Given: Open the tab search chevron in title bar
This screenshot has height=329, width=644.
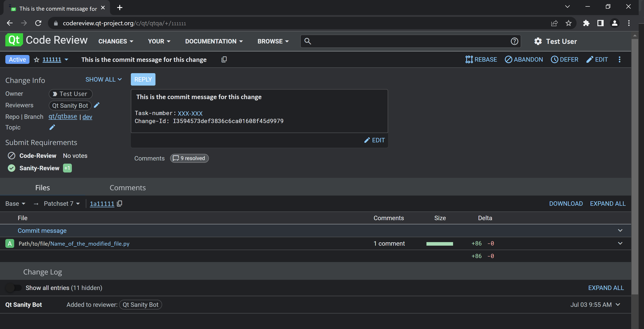Looking at the screenshot, I should (567, 6).
